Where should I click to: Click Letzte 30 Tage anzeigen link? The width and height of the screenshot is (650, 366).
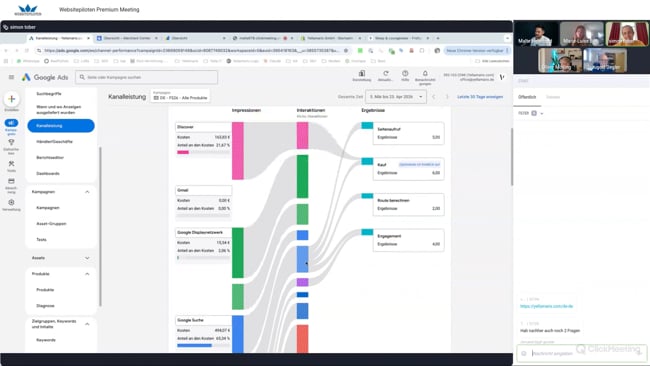(480, 97)
